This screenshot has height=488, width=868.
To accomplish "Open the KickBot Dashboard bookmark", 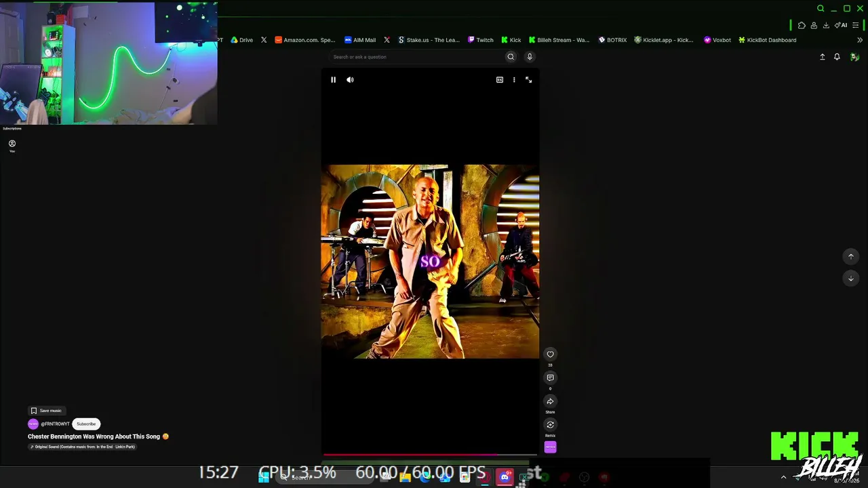I will point(768,40).
